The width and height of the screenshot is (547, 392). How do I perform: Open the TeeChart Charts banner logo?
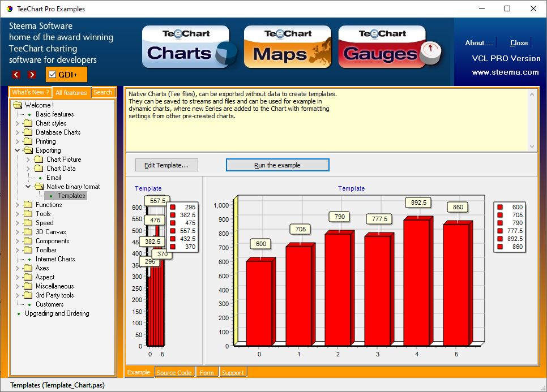(190, 47)
